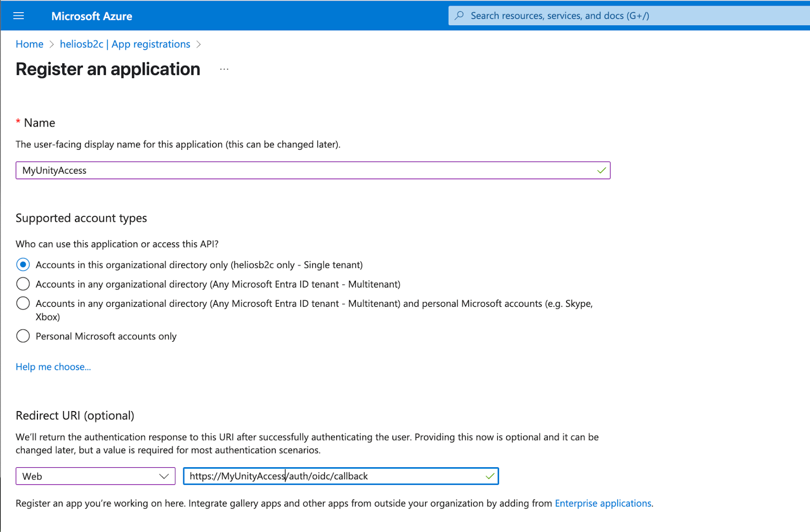The width and height of the screenshot is (810, 532).
Task: Open ellipsis menu beside Register an application title
Action: click(x=224, y=69)
